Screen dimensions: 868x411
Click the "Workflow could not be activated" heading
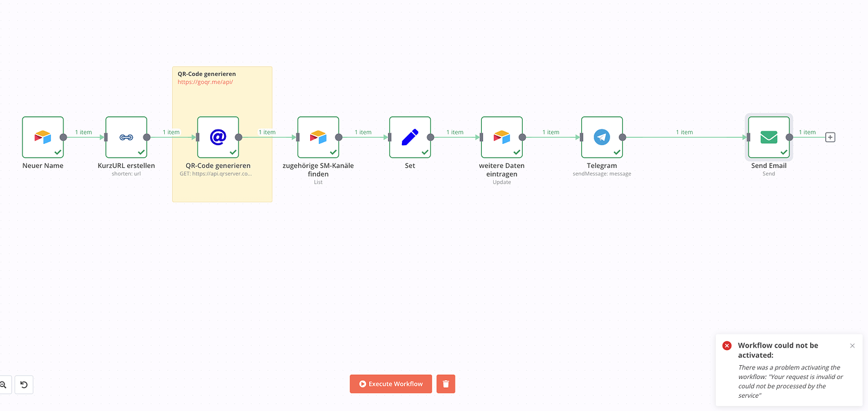pyautogui.click(x=778, y=350)
